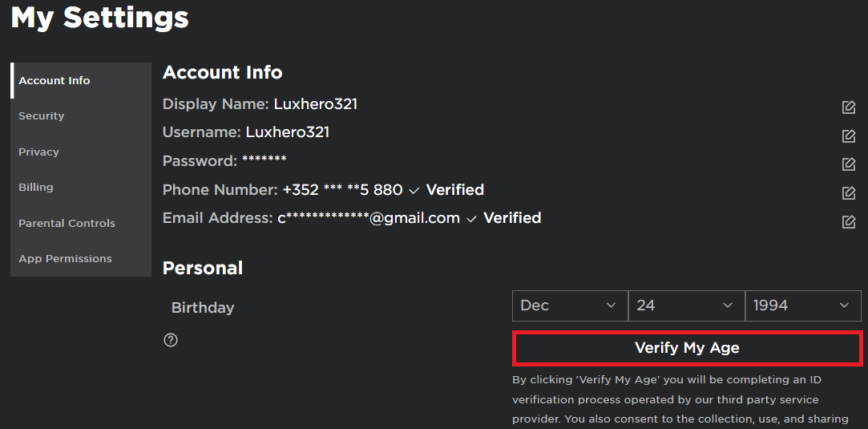
Task: Click the Verified status next to email address
Action: click(x=512, y=218)
